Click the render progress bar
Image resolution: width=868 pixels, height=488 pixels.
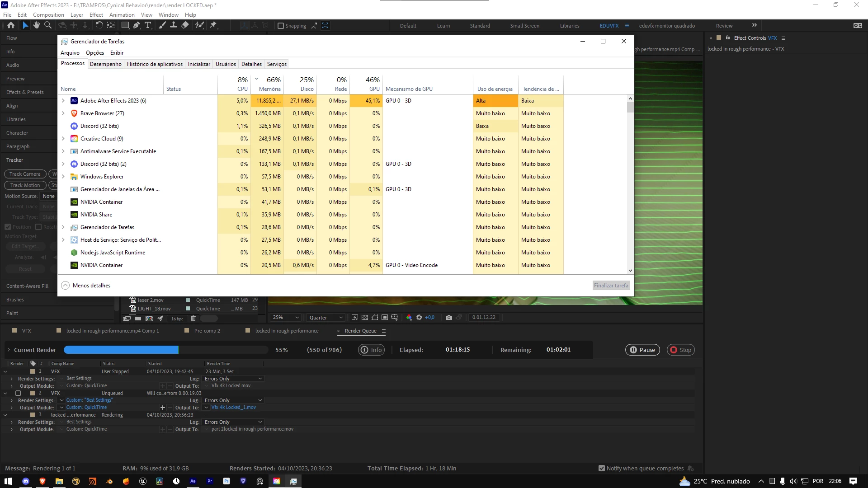coord(166,350)
